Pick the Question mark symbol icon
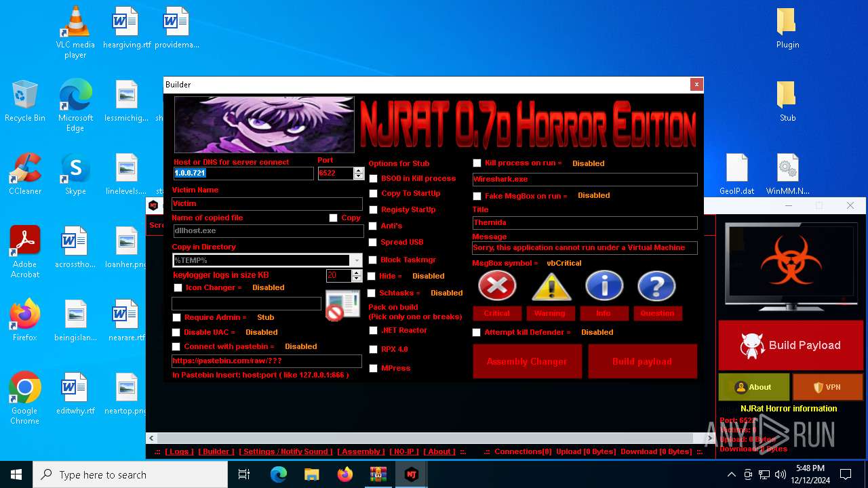This screenshot has height=488, width=868. pos(656,286)
